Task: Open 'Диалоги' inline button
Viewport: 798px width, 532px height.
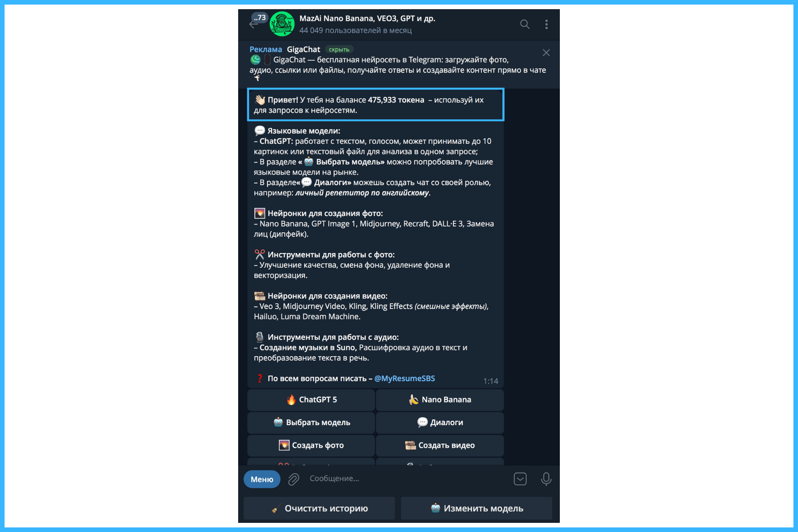Action: pyautogui.click(x=440, y=423)
